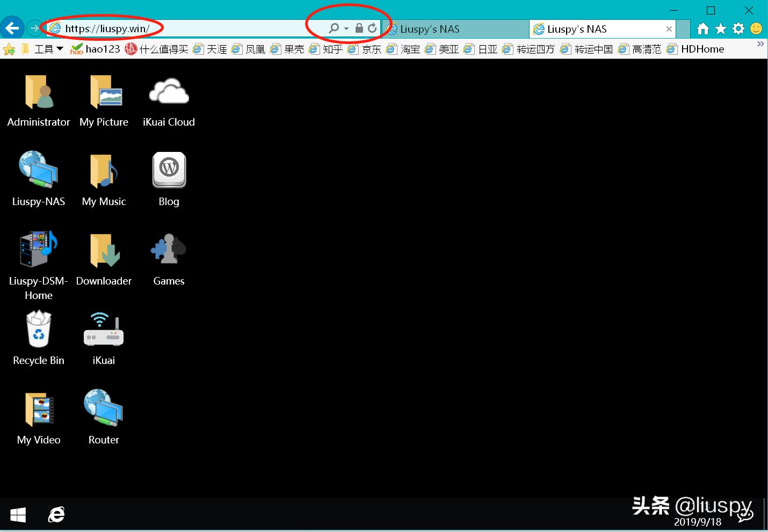Image resolution: width=768 pixels, height=532 pixels.
Task: Open the Router network icon
Action: pos(104,408)
